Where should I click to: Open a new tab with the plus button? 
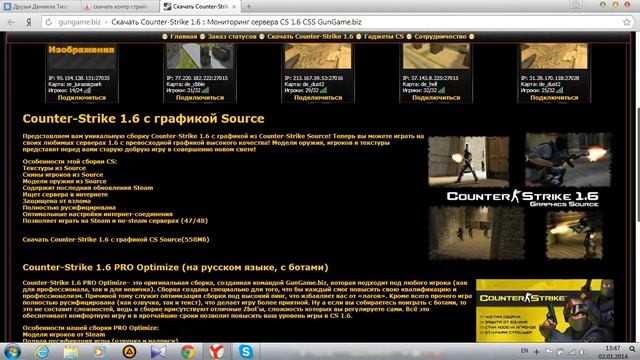[x=249, y=7]
